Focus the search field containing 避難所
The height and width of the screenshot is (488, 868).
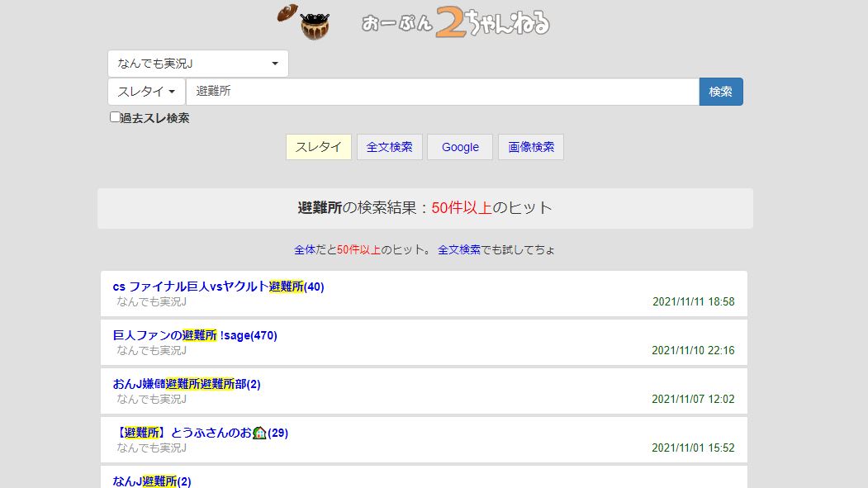[x=443, y=92]
